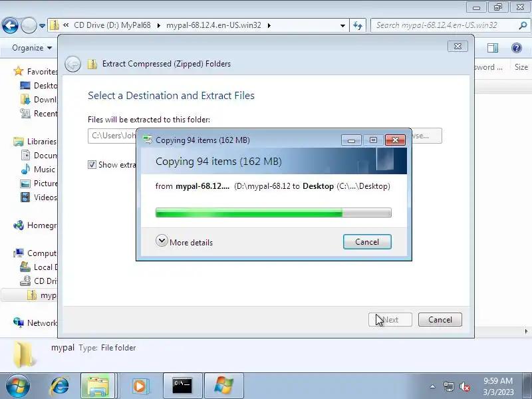Select Favorites in navigation pane
The width and height of the screenshot is (532, 399).
click(36, 72)
